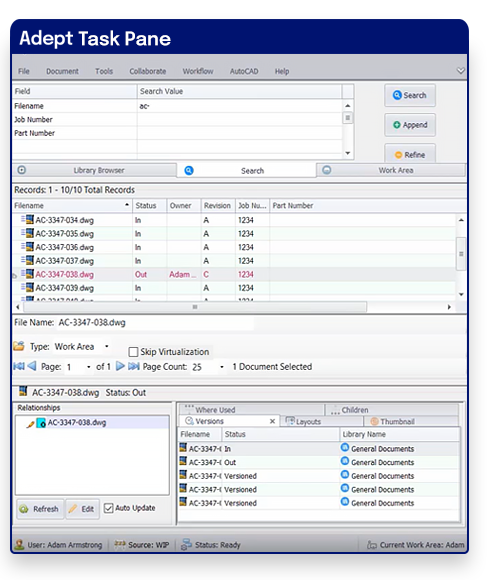Switch to the Search tab

(246, 171)
